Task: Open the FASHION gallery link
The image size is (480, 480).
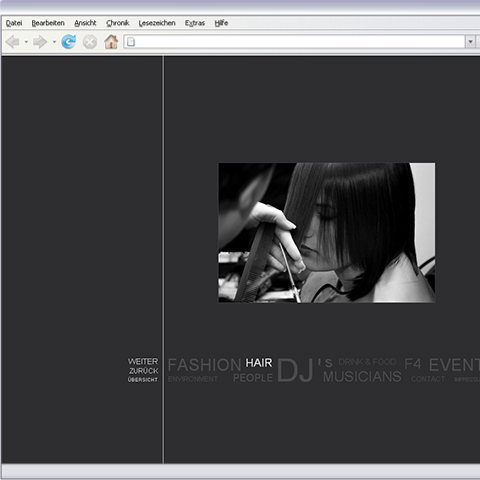Action: point(204,365)
